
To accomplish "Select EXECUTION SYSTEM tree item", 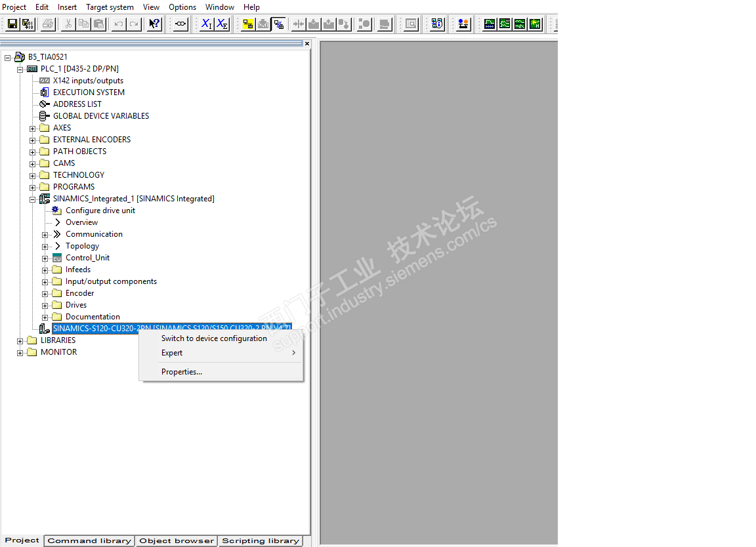I will pos(89,92).
